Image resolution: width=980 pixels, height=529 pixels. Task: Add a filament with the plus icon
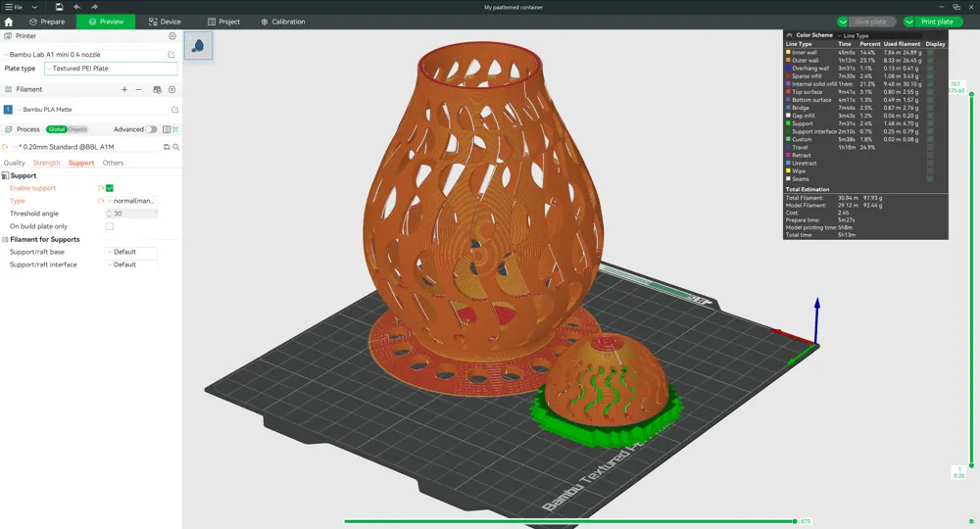point(124,90)
